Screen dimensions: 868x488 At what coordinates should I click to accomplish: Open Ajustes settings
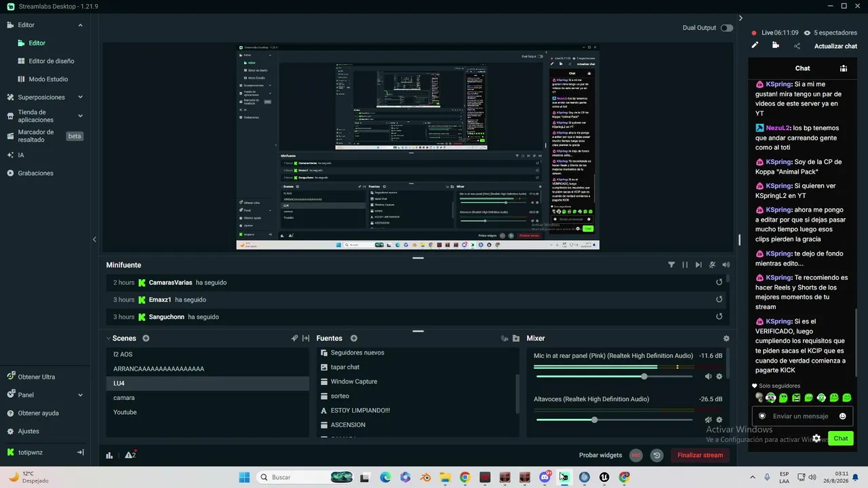pyautogui.click(x=28, y=431)
